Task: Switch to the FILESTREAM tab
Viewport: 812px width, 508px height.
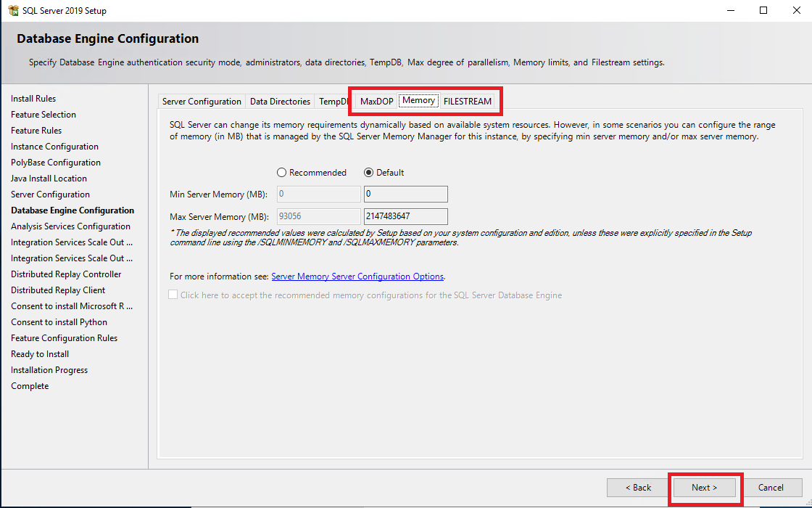Action: point(468,101)
